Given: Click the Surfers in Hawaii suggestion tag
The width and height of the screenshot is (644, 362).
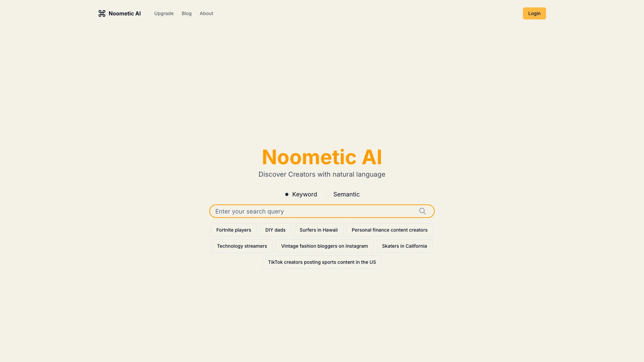Looking at the screenshot, I should tap(318, 229).
